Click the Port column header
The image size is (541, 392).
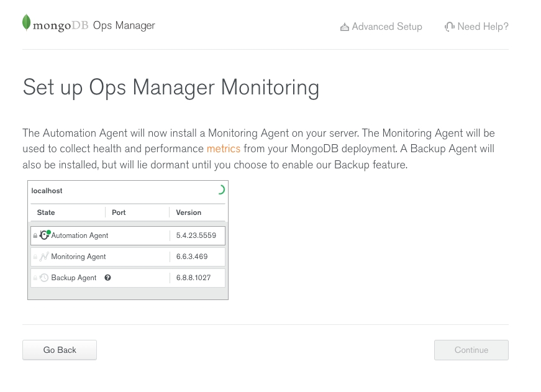[x=119, y=212]
